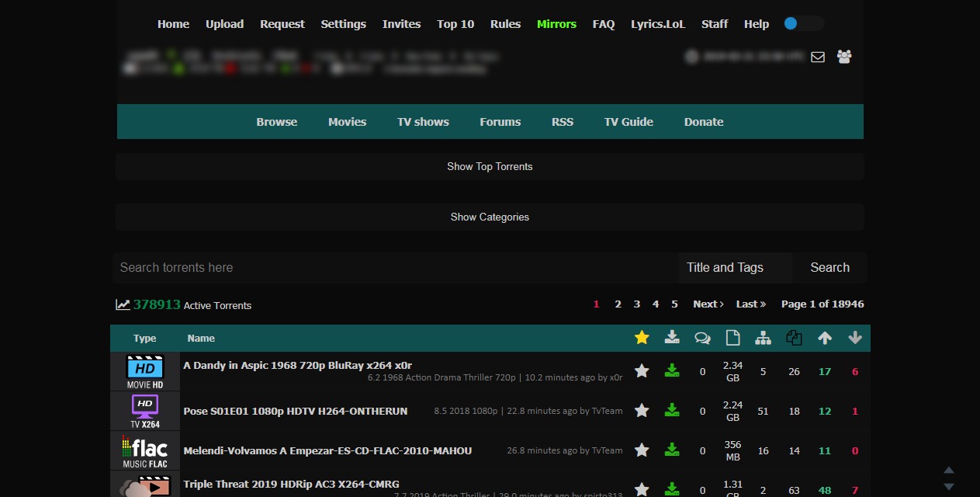
Task: Open the Mirrors menu item
Action: pyautogui.click(x=556, y=24)
